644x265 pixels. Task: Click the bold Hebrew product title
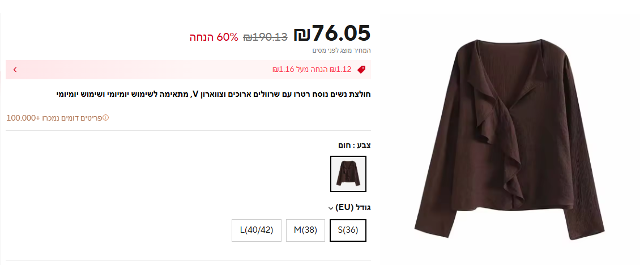coord(214,93)
